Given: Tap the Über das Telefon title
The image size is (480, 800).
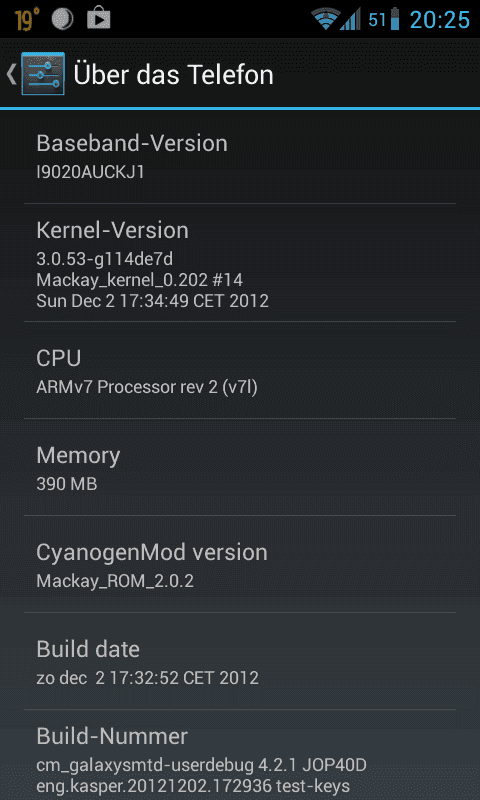Looking at the screenshot, I should click(x=173, y=74).
